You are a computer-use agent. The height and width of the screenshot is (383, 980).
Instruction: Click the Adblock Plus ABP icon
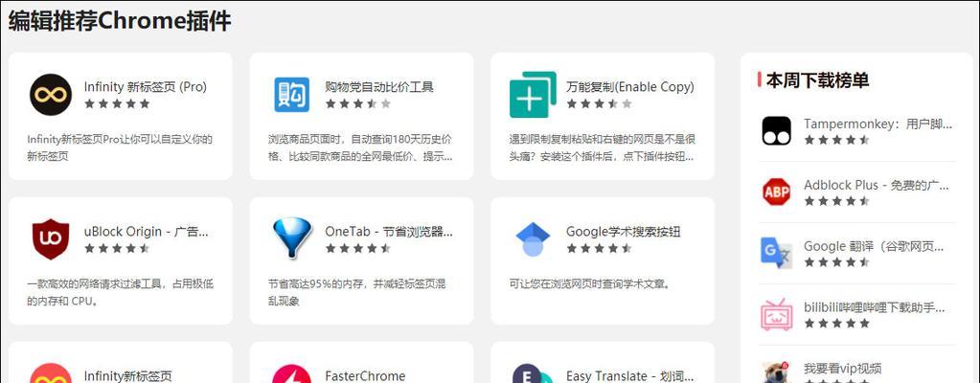point(776,191)
